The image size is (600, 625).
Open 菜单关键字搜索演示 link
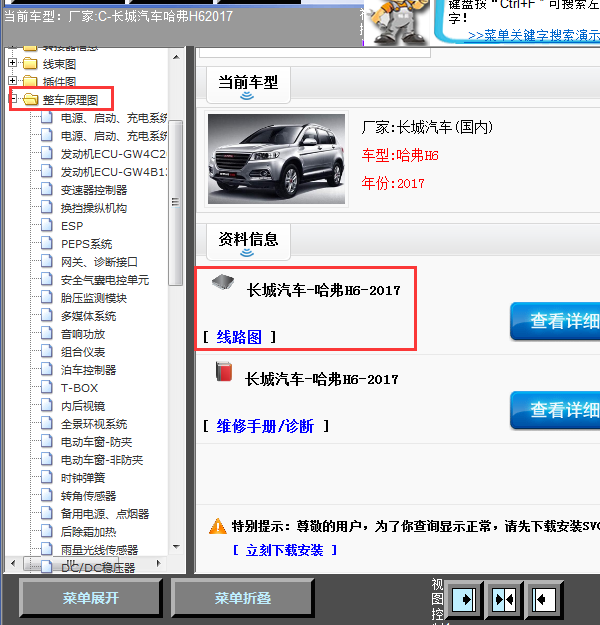pyautogui.click(x=534, y=35)
